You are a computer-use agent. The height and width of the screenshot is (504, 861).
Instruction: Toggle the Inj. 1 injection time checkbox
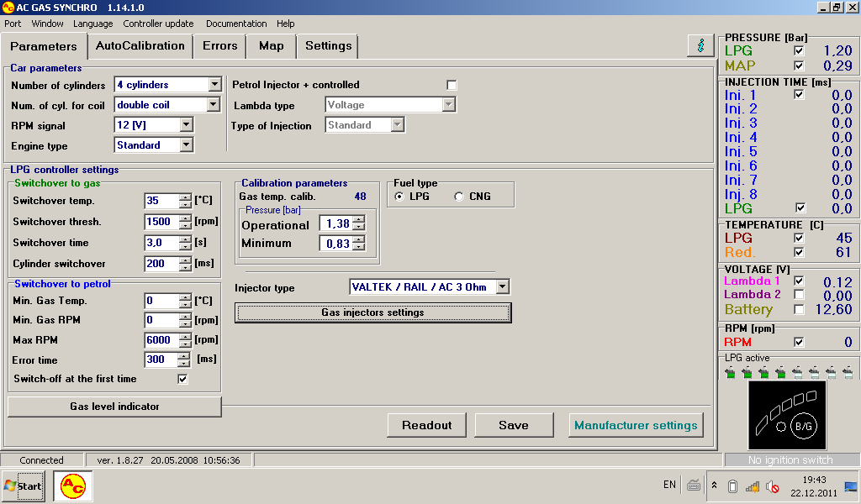click(799, 94)
